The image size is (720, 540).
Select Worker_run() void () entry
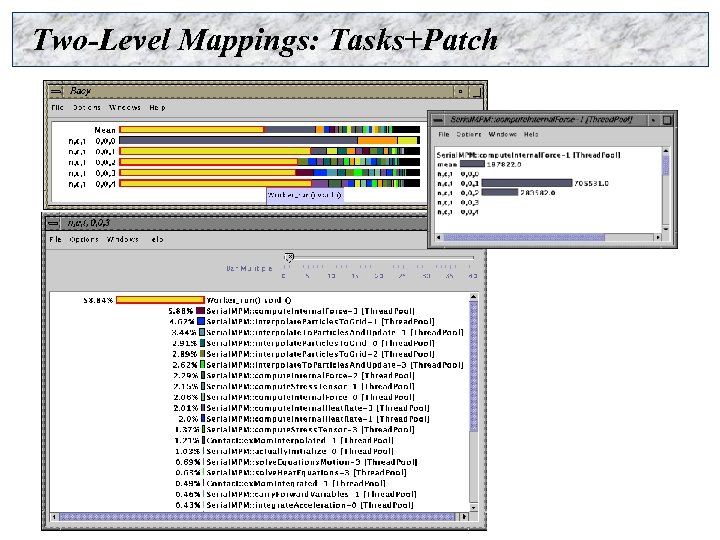[248, 300]
